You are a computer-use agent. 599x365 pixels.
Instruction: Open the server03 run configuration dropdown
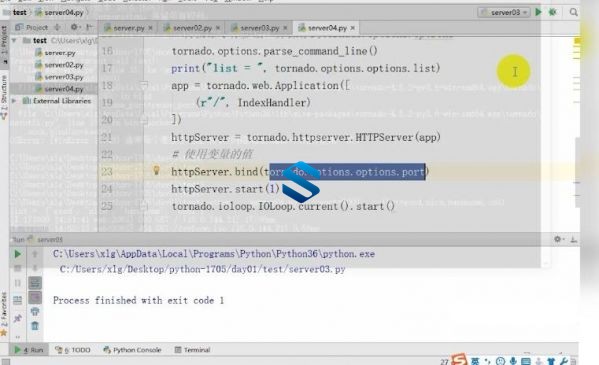(x=504, y=12)
